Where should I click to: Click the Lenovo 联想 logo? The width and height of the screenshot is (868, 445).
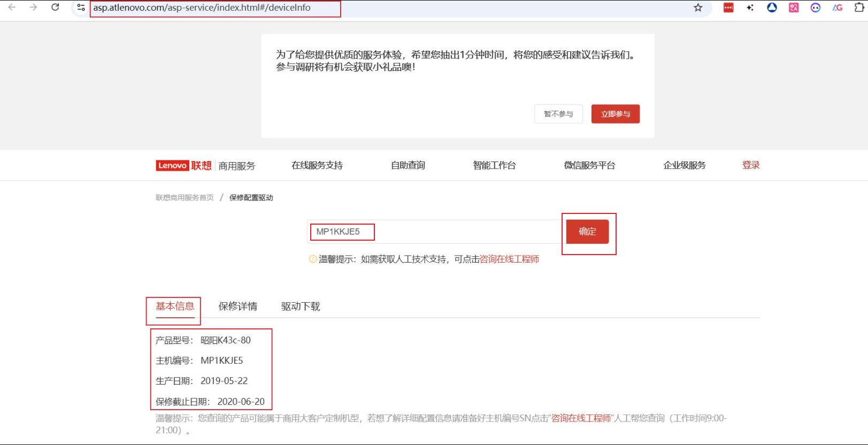pyautogui.click(x=184, y=165)
